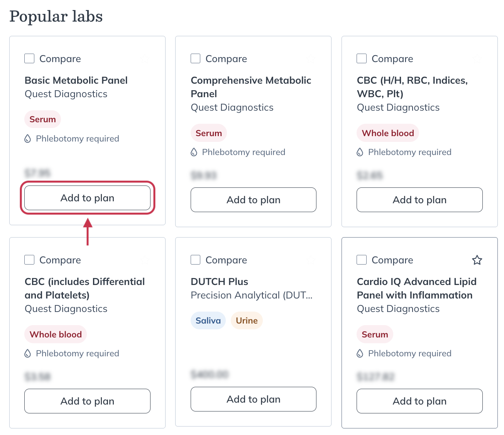The image size is (504, 435).
Task: Select the phlebotomy icon under Cardio IQ panel
Action: pos(360,353)
